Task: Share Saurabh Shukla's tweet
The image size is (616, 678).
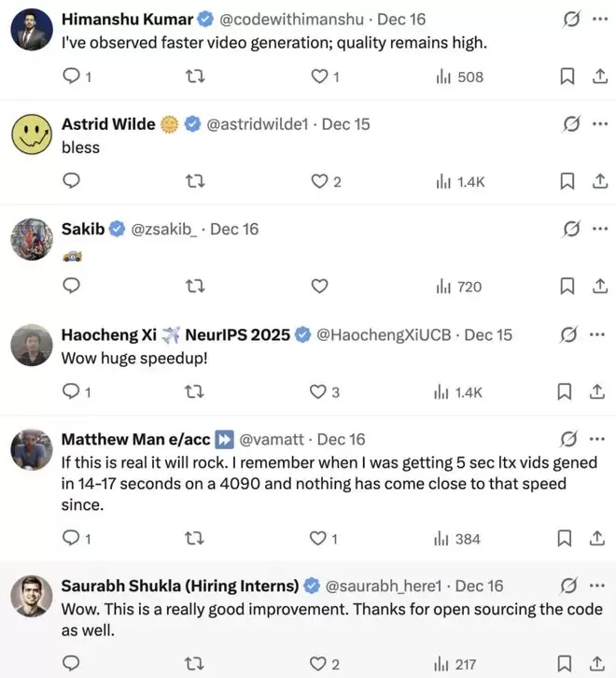Action: (598, 665)
